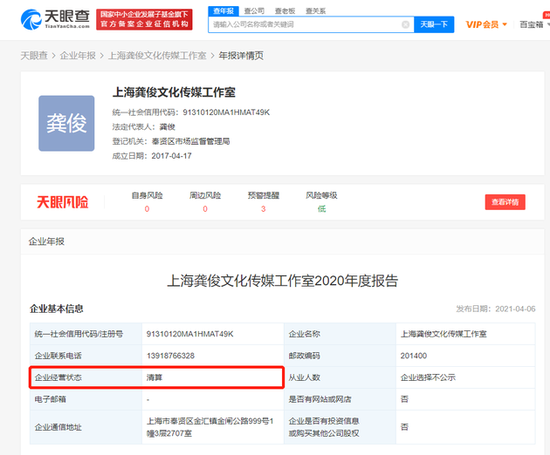The image size is (550, 455).
Task: Select the 查老板 search tab
Action: 285,11
